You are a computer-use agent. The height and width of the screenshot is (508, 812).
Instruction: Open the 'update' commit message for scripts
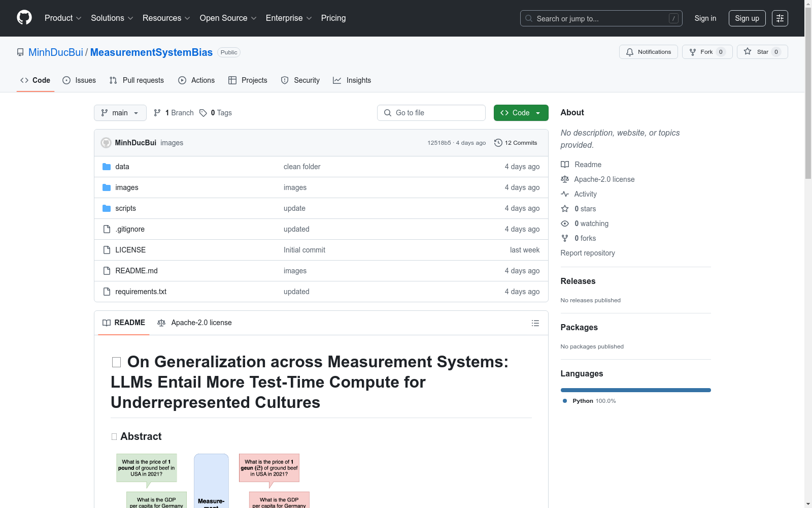[294, 208]
